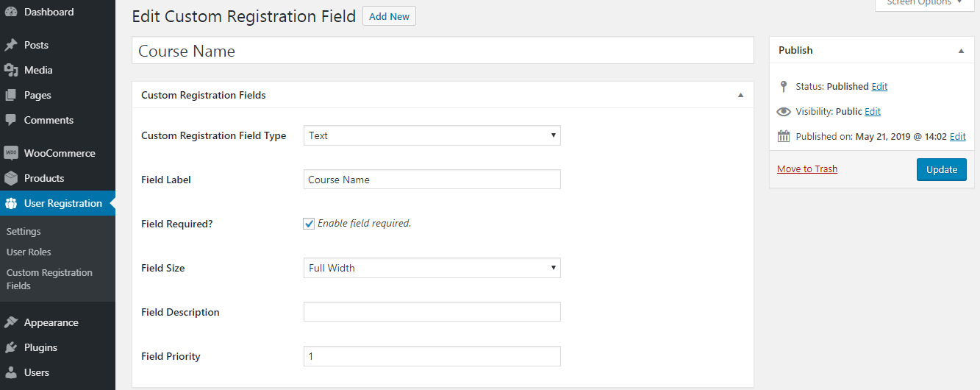Click the Posts pin icon

coord(11,45)
